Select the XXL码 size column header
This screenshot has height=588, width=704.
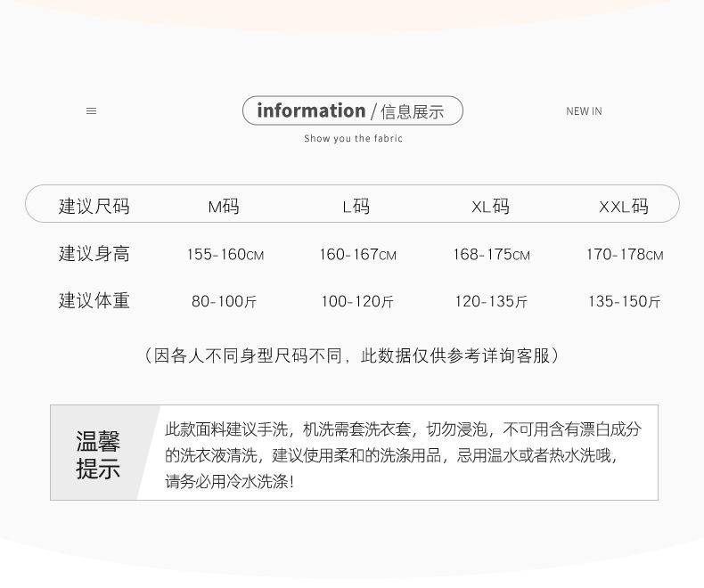click(624, 207)
